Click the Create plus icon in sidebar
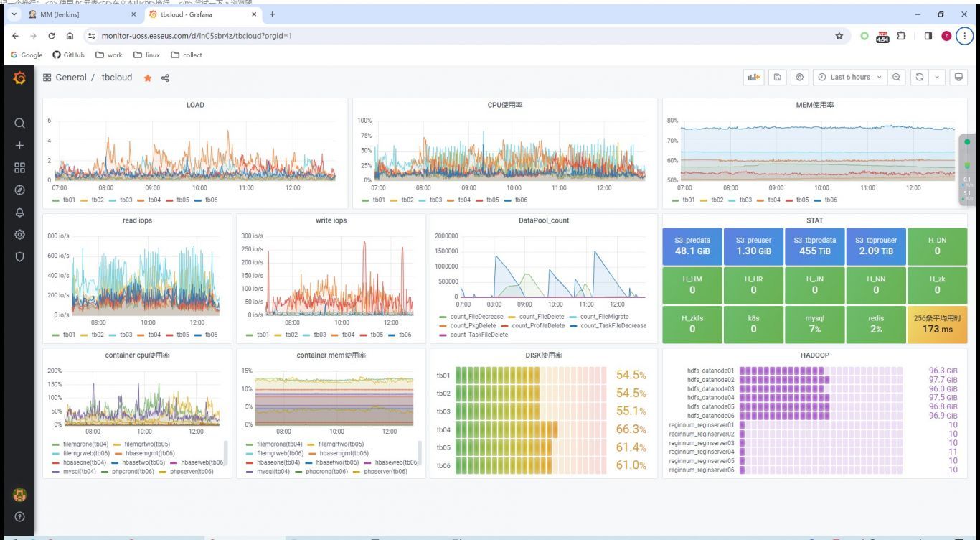Viewport: 980px width, 540px height. (19, 145)
